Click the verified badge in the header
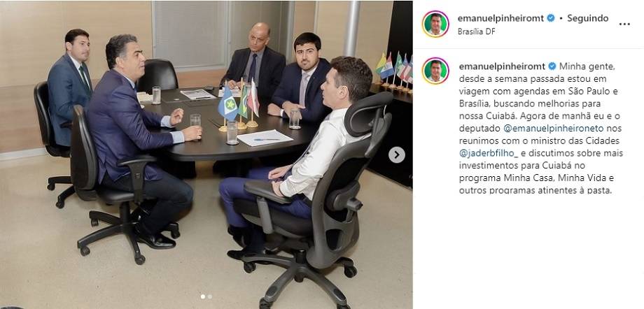This screenshot has width=644, height=309. click(551, 18)
